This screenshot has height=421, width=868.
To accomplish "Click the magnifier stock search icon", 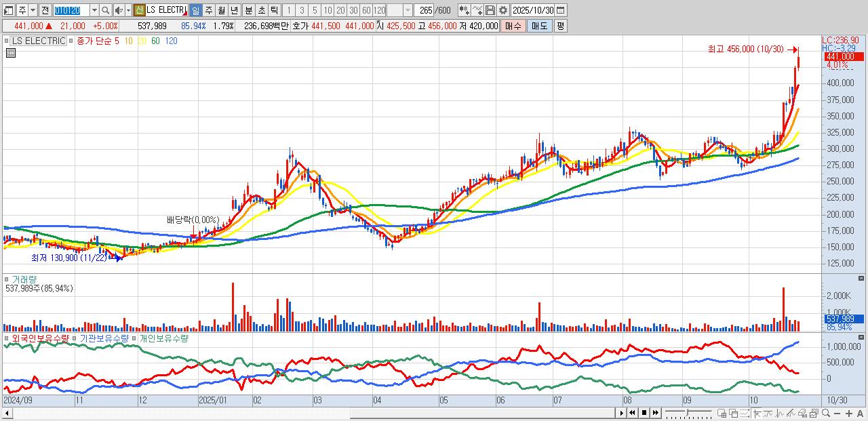I will coord(106,10).
